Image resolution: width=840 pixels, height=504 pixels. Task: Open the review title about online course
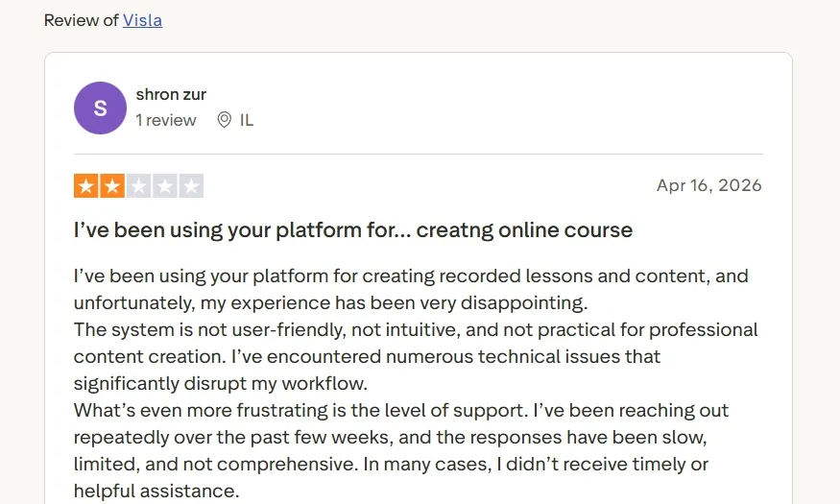353,230
